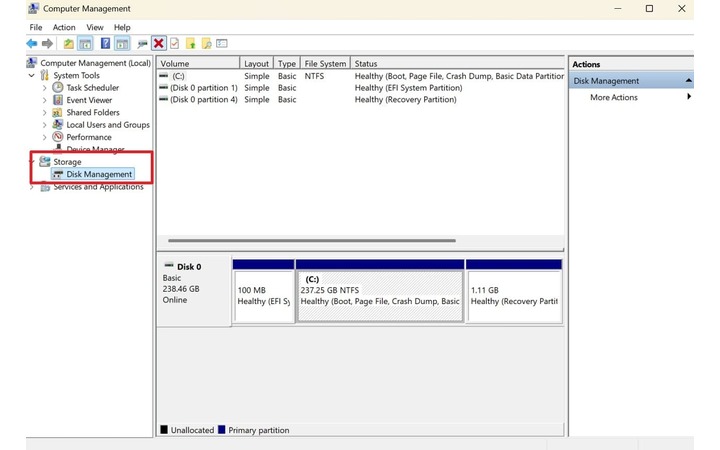720x450 pixels.
Task: Click the Task Scheduler clock icon
Action: (57, 87)
